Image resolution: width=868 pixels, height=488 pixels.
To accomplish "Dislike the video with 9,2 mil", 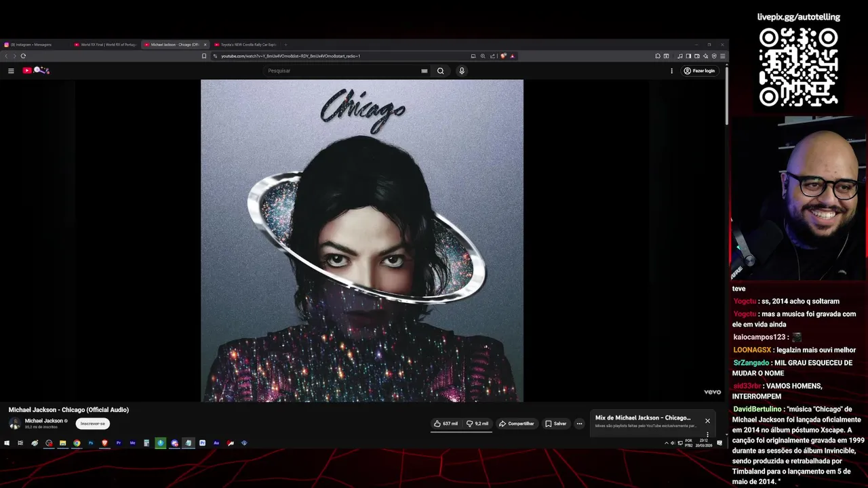I will tap(477, 424).
